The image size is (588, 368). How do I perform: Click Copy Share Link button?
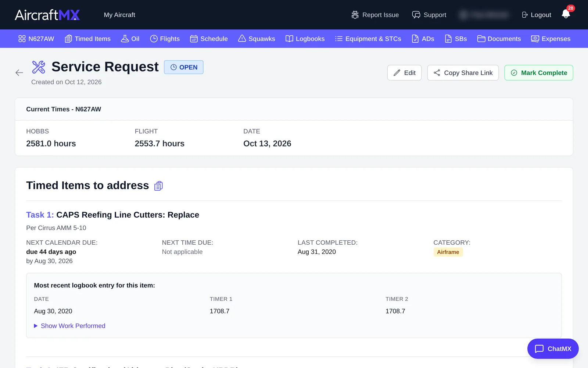463,73
